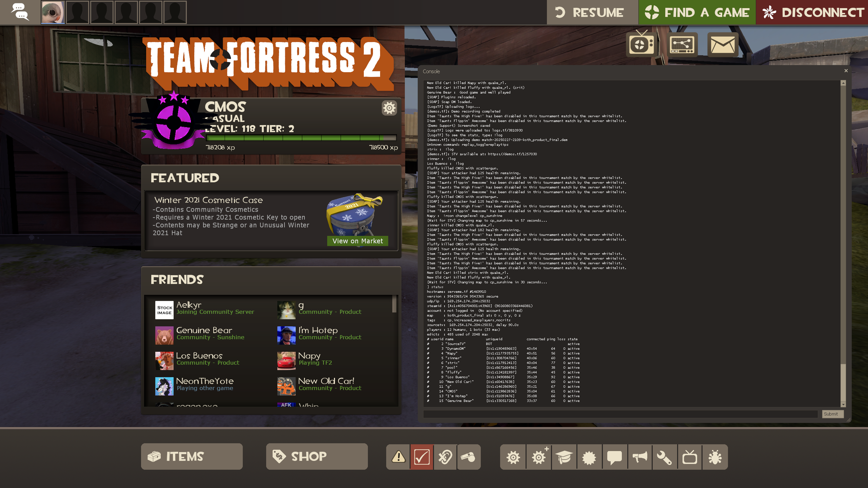This screenshot has width=868, height=488.
Task: Click the console command input field
Action: click(620, 414)
